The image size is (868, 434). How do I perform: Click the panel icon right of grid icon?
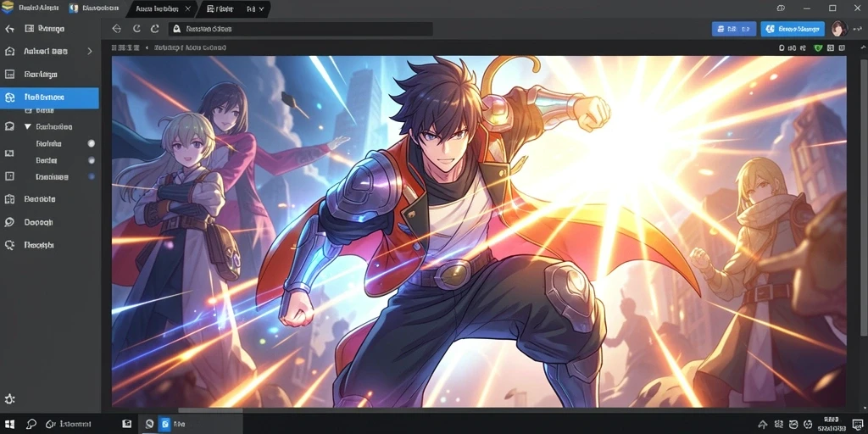[x=842, y=48]
